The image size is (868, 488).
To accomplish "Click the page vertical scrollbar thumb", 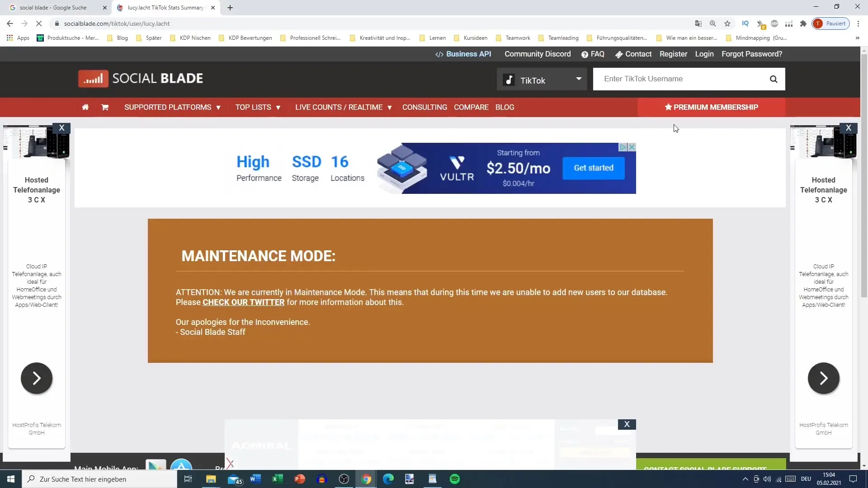I will [864, 176].
